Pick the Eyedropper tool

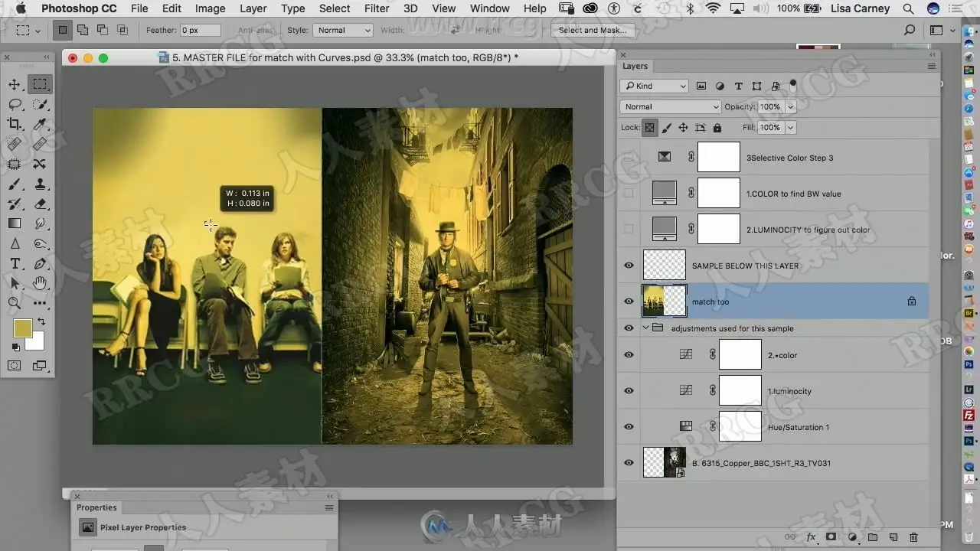click(x=40, y=124)
